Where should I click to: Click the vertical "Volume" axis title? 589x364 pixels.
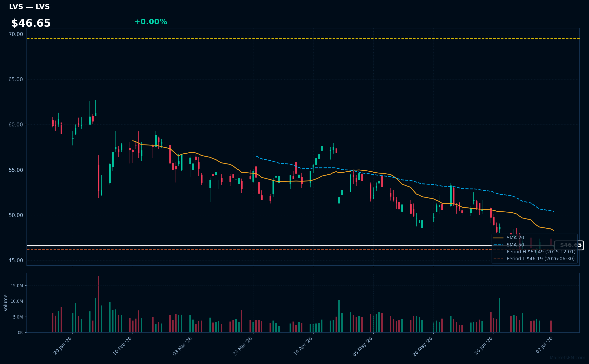tap(6, 303)
